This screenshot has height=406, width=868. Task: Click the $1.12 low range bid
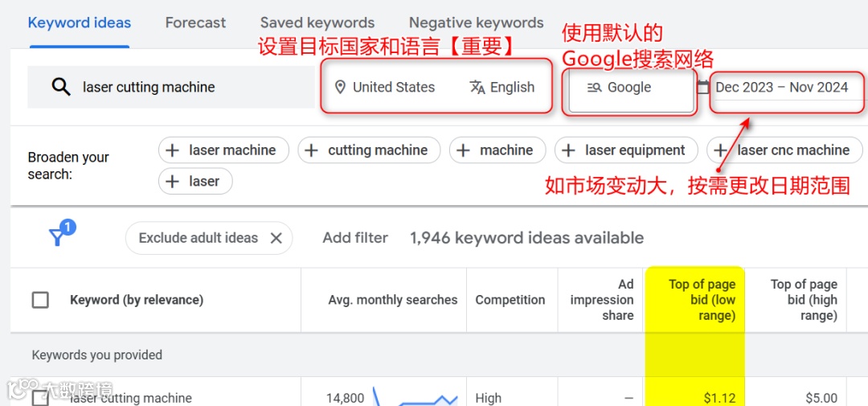(x=719, y=398)
